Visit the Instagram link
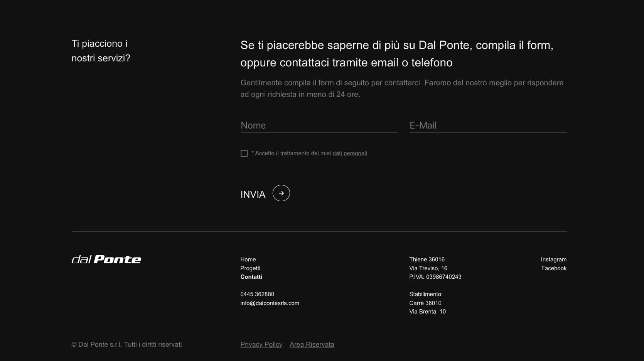 coord(554,259)
